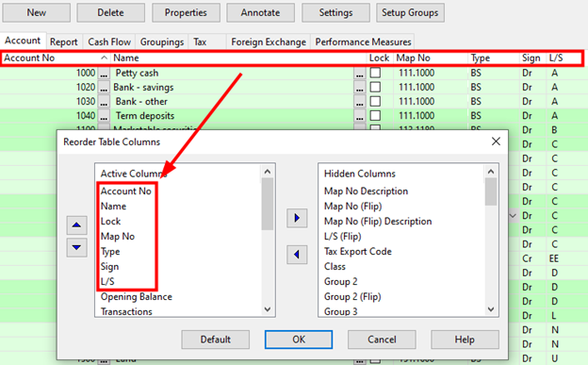This screenshot has height=365, width=588.
Task: Click the Map No column header
Action: [x=431, y=58]
